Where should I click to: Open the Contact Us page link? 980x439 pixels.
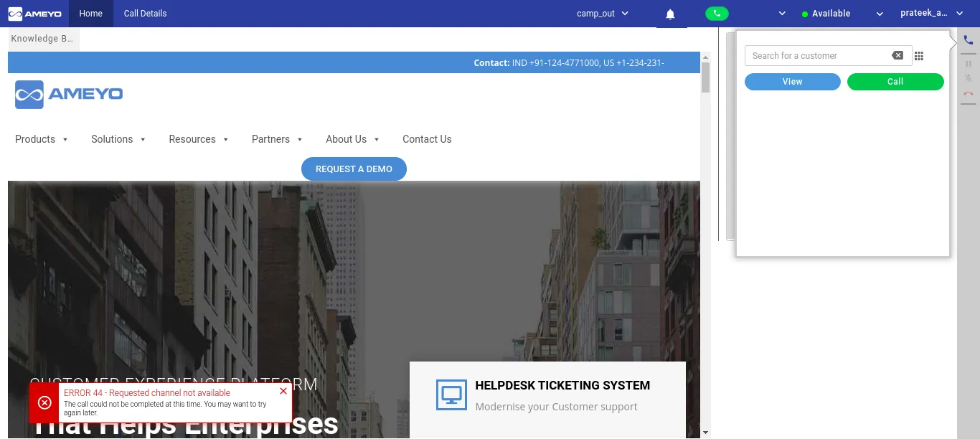(427, 139)
